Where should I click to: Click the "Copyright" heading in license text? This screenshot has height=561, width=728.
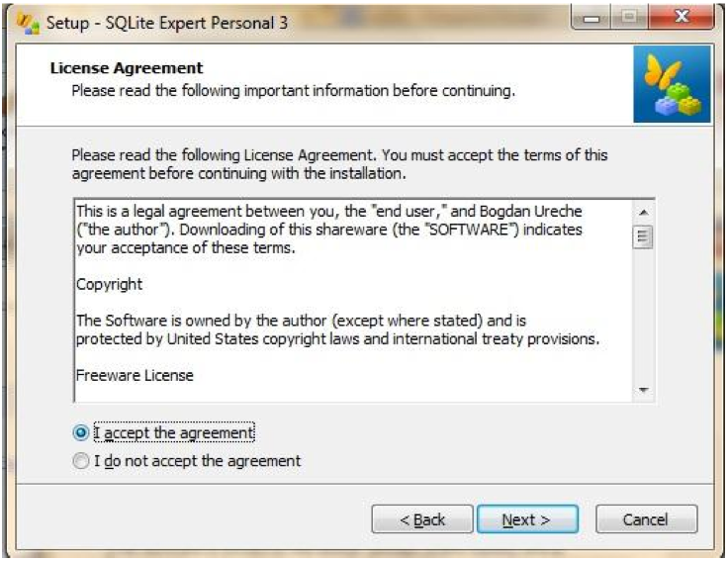pos(109,284)
